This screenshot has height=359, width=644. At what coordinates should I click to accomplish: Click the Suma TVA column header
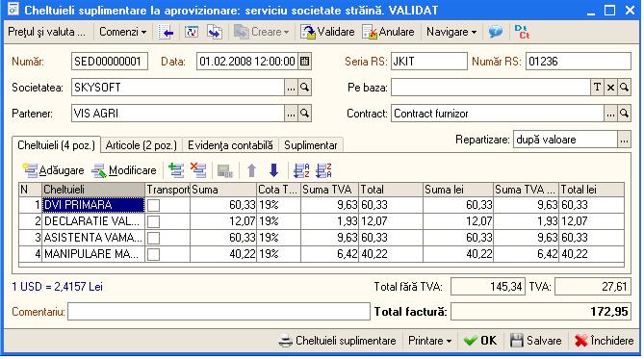[x=329, y=190]
